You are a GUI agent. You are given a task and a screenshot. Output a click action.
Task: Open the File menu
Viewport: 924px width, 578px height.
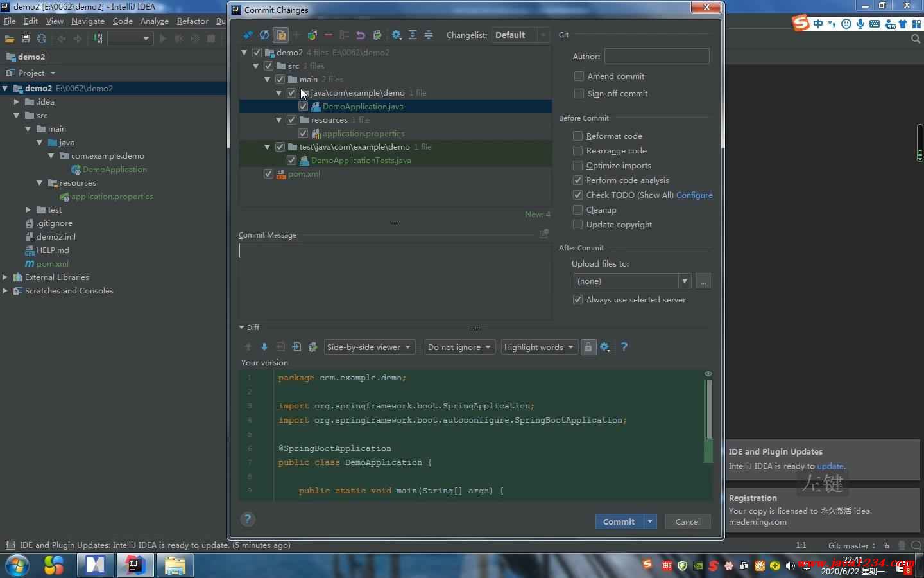tap(10, 21)
